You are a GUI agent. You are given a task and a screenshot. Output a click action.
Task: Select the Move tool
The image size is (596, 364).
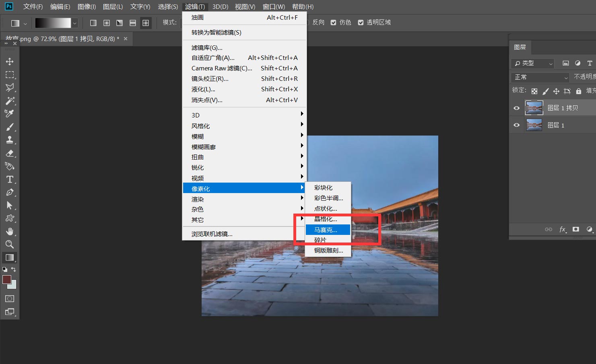click(x=10, y=62)
